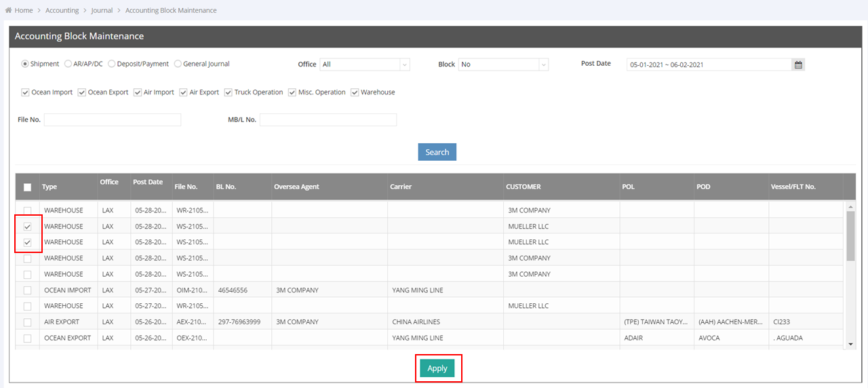This screenshot has width=868, height=388.
Task: Toggle the Warehouse filter checkbox
Action: pyautogui.click(x=355, y=92)
